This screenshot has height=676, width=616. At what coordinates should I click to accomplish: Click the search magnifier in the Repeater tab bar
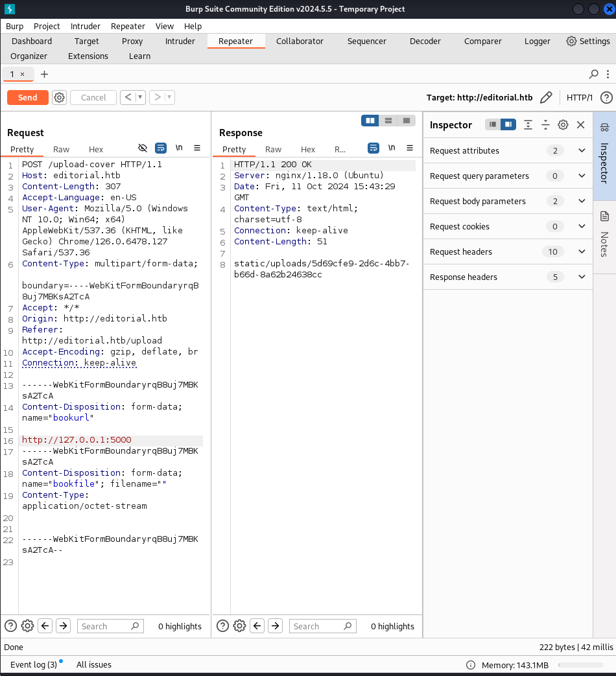pyautogui.click(x=593, y=74)
